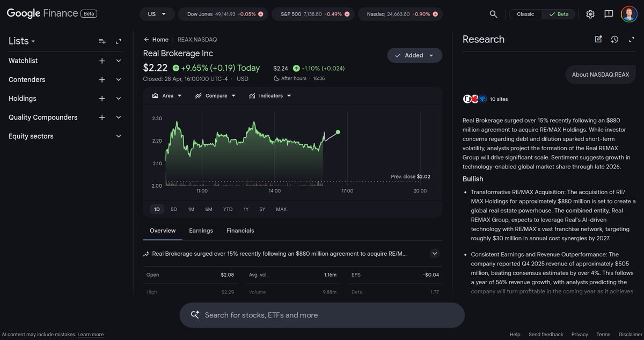Expand the Research panel to full view

tap(631, 39)
